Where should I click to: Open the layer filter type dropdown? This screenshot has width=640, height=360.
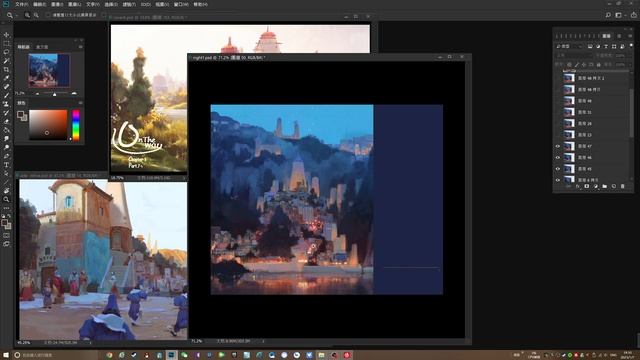click(x=569, y=47)
